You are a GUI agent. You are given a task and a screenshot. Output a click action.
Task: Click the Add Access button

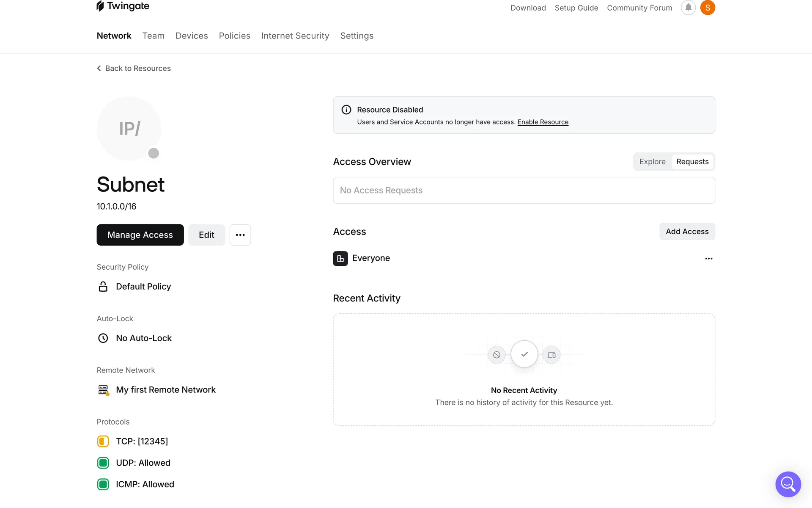click(687, 232)
